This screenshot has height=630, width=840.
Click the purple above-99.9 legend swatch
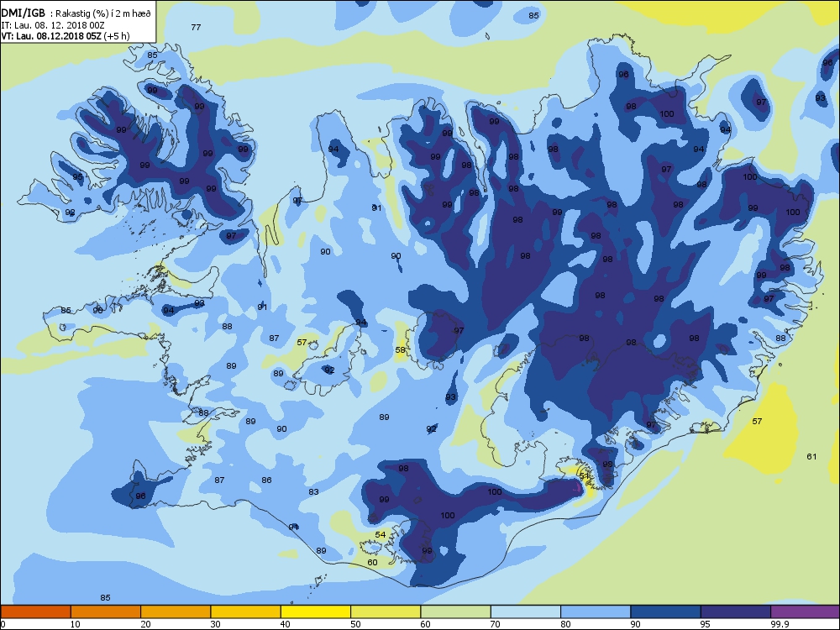[806, 612]
